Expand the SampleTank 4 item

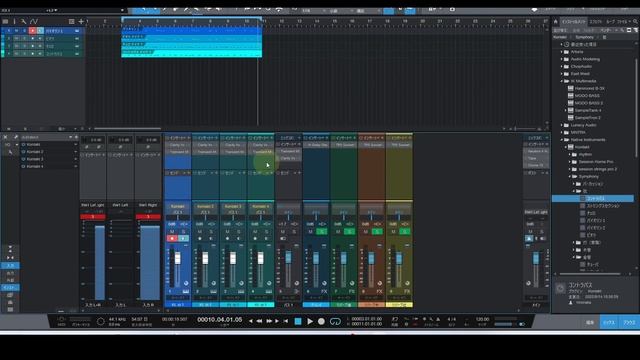(x=566, y=110)
